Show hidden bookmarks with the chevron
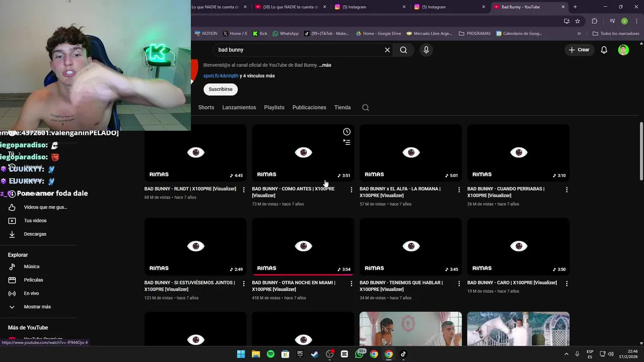 (x=579, y=34)
